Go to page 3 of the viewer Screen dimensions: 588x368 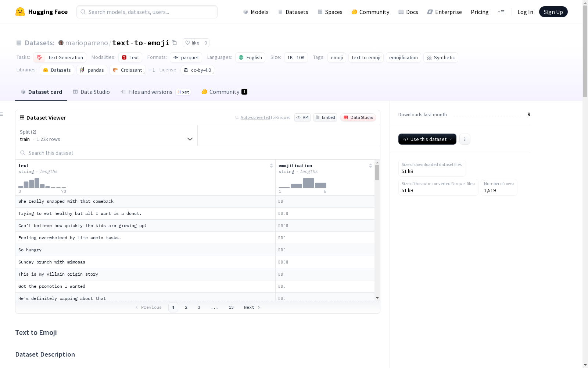pyautogui.click(x=199, y=307)
